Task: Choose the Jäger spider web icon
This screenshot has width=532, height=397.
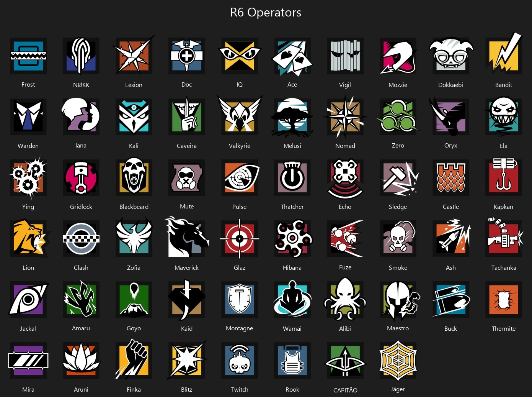Action: pyautogui.click(x=398, y=361)
